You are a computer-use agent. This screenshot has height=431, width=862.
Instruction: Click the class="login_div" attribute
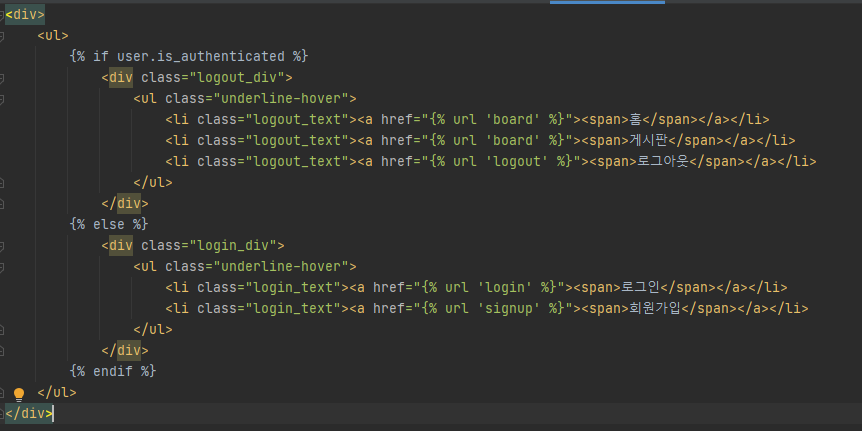coord(209,246)
